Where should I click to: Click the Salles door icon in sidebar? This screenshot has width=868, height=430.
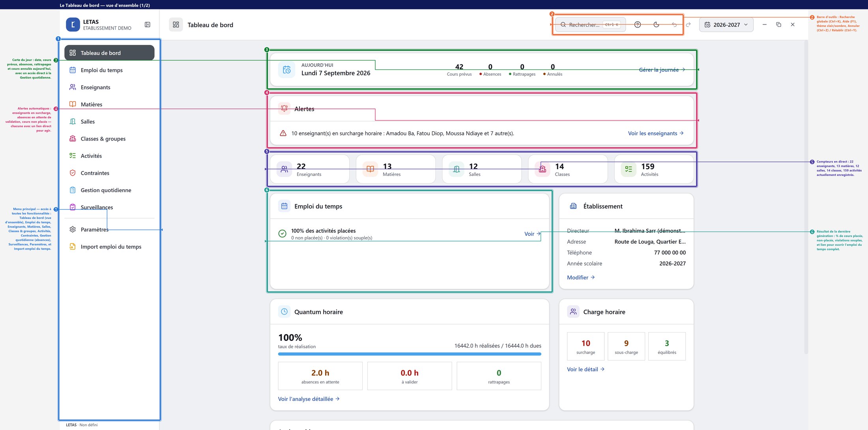pos(73,122)
